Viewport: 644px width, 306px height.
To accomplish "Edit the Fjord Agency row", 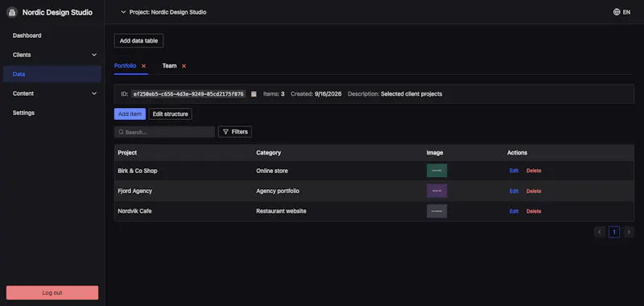I will (514, 192).
